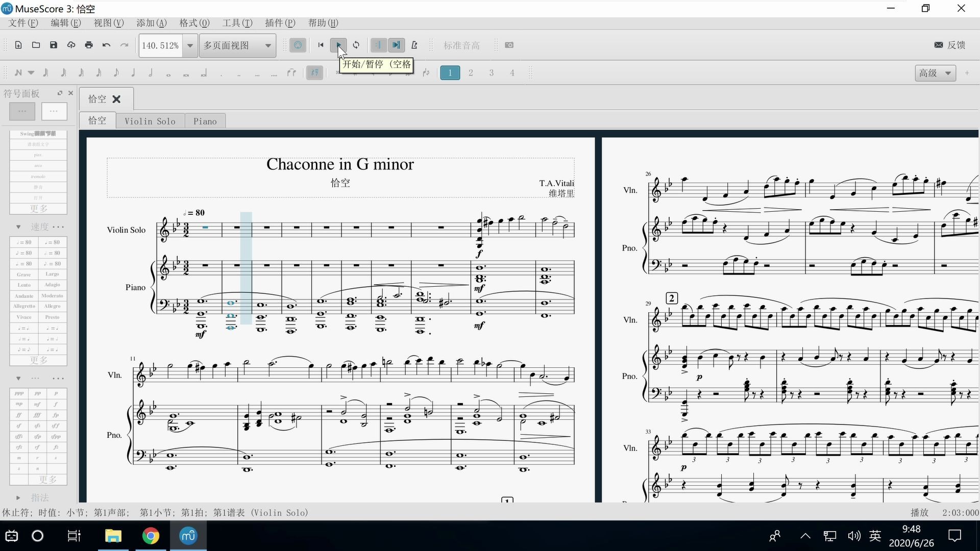Rewind playback to start
980x551 pixels.
coord(321,45)
